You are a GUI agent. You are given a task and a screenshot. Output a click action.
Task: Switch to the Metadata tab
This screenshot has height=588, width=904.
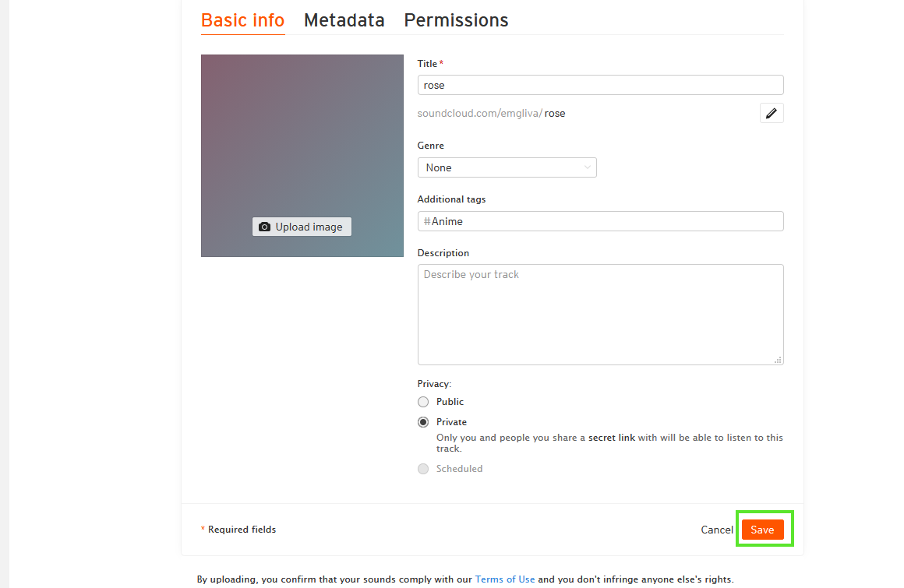pyautogui.click(x=344, y=20)
